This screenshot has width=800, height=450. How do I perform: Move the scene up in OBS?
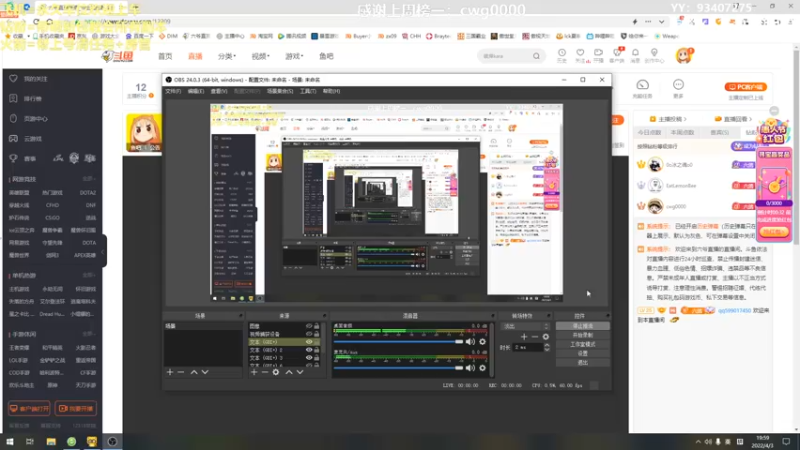194,372
